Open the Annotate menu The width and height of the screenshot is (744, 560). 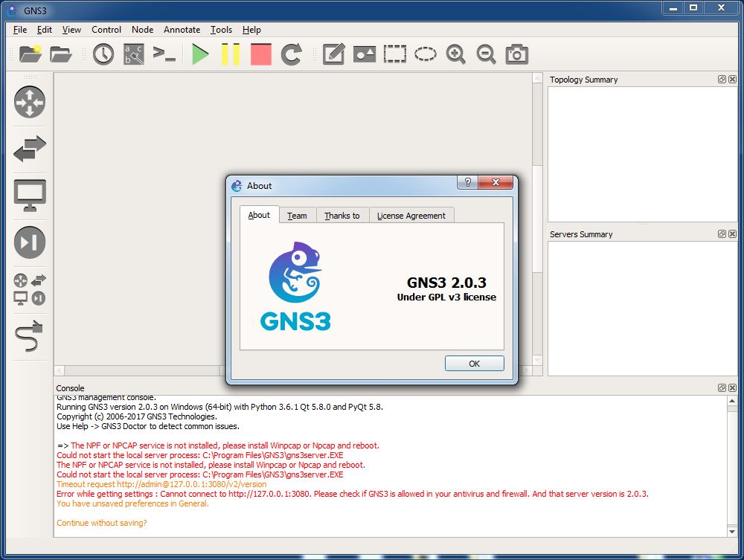coord(182,30)
